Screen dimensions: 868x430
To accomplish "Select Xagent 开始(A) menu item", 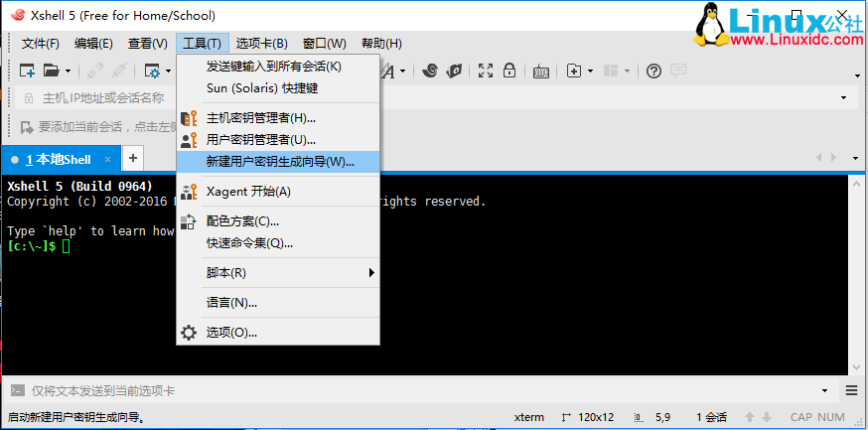I will (278, 192).
